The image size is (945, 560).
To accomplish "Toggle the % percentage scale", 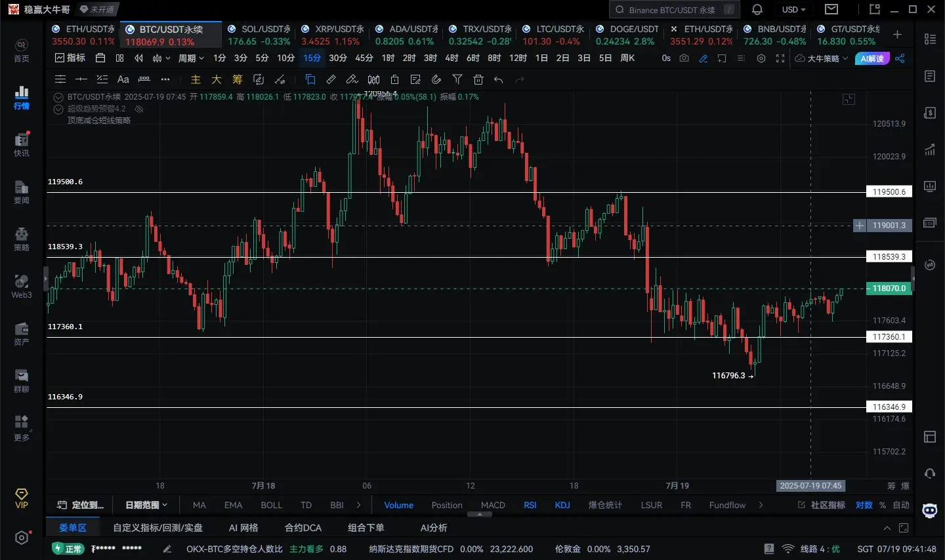I will coord(883,505).
